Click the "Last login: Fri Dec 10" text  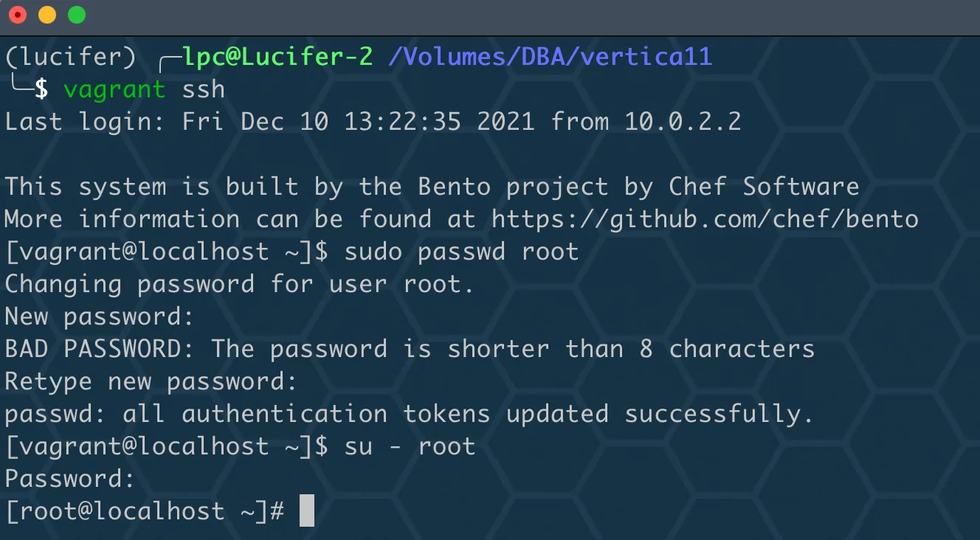pyautogui.click(x=166, y=122)
